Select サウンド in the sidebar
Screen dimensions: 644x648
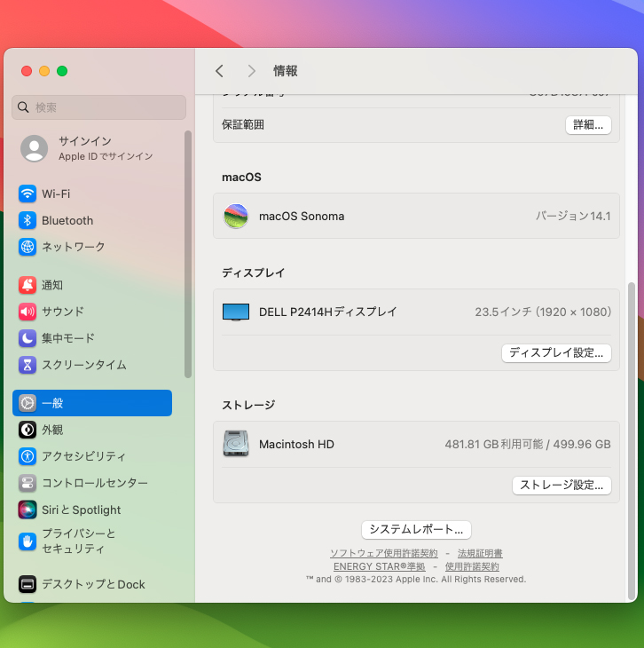(92, 312)
